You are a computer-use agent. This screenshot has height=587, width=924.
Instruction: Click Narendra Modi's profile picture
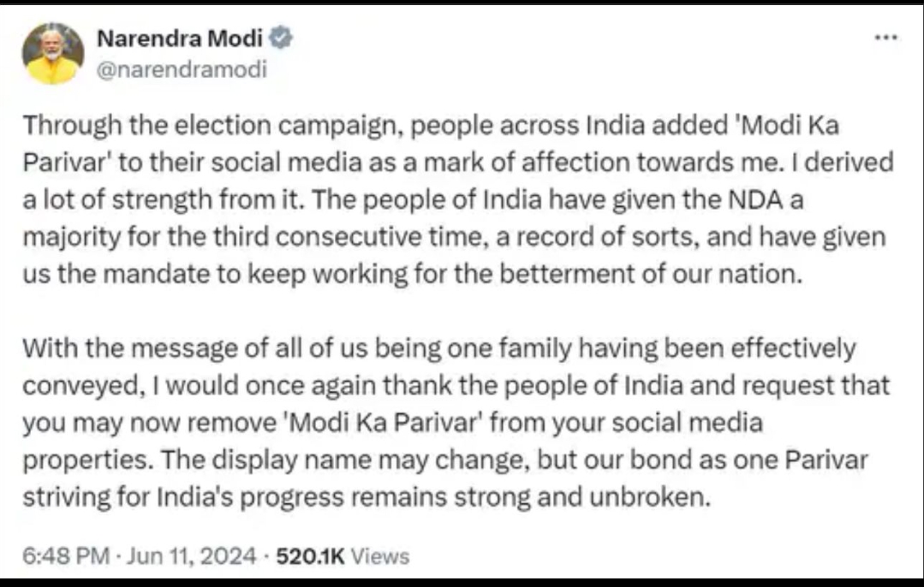[x=52, y=54]
